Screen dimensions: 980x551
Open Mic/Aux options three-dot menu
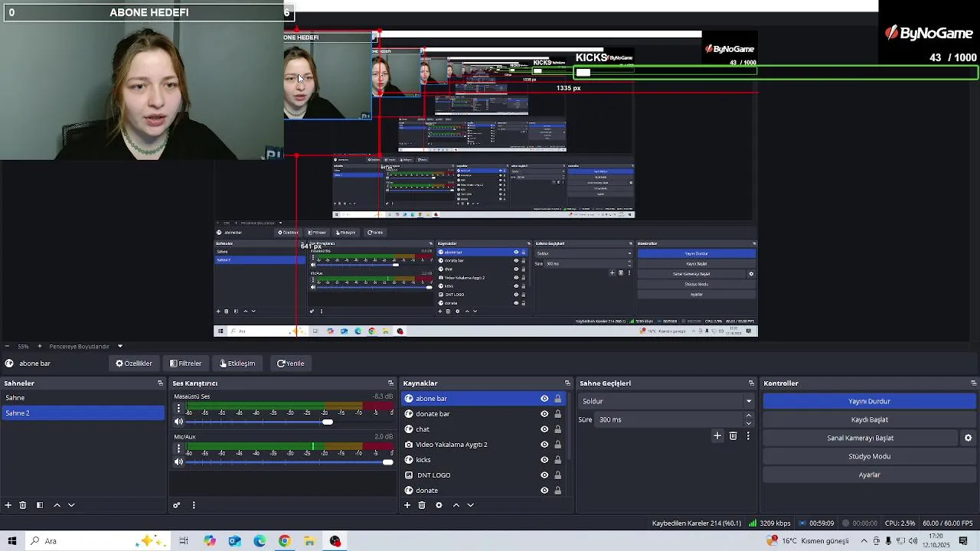(178, 448)
